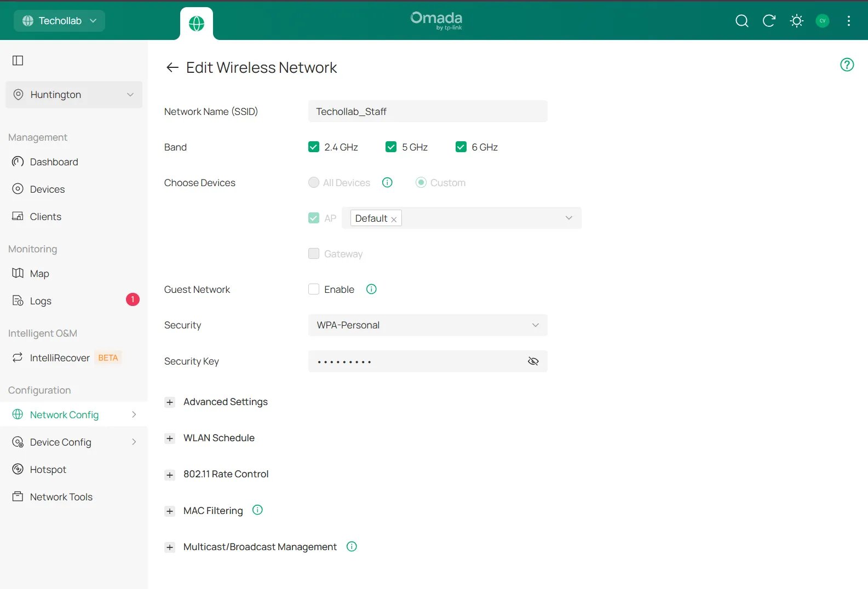
Task: Expand 802.11 Rate Control section
Action: pyautogui.click(x=170, y=475)
